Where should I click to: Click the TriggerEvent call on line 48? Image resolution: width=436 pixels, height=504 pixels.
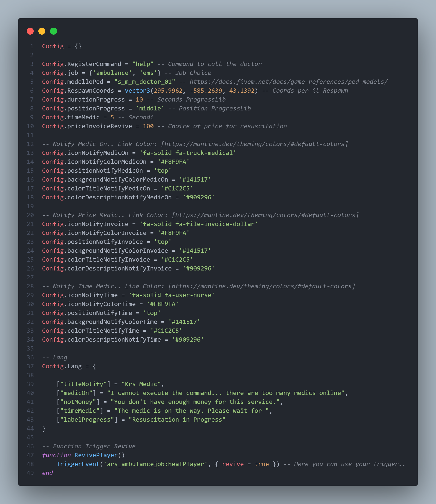coord(78,464)
